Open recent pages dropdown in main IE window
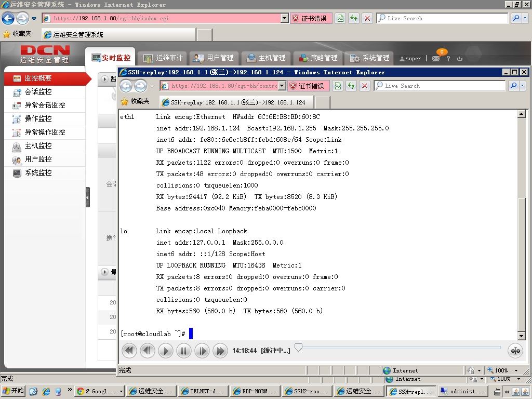 point(34,18)
